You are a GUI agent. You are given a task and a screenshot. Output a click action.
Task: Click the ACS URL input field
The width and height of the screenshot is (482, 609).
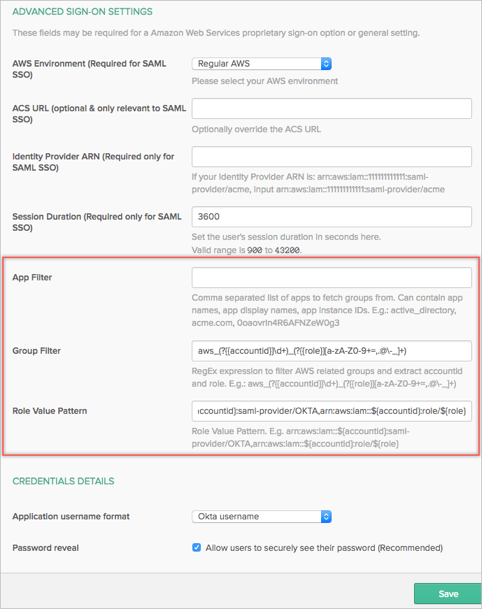(332, 108)
